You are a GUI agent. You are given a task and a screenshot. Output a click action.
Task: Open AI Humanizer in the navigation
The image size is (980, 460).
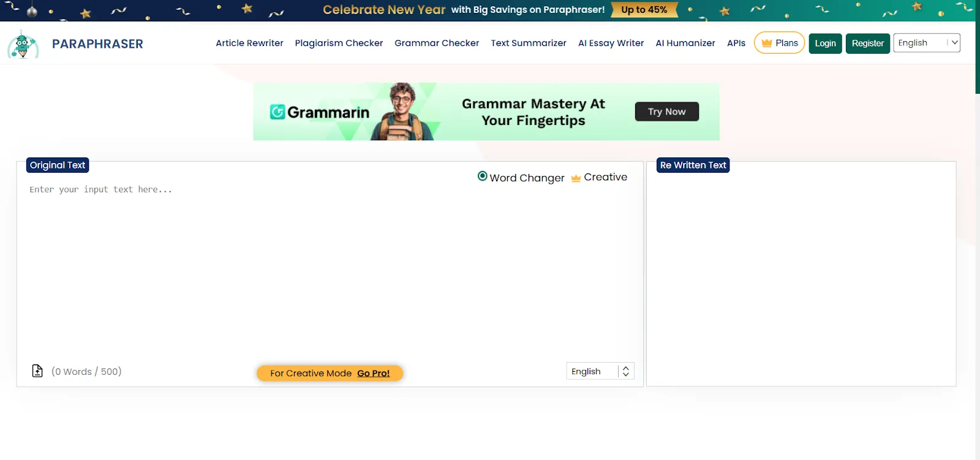tap(685, 43)
